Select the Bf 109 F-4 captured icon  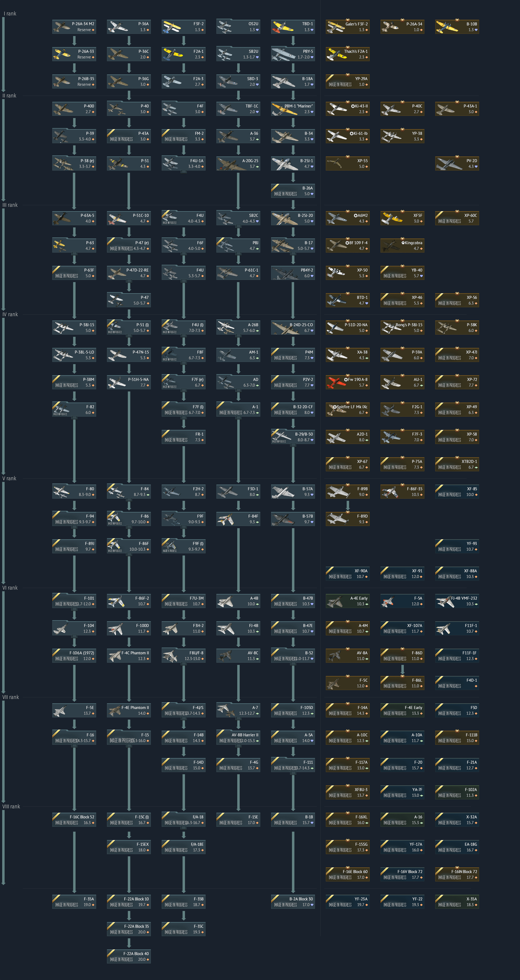click(337, 245)
